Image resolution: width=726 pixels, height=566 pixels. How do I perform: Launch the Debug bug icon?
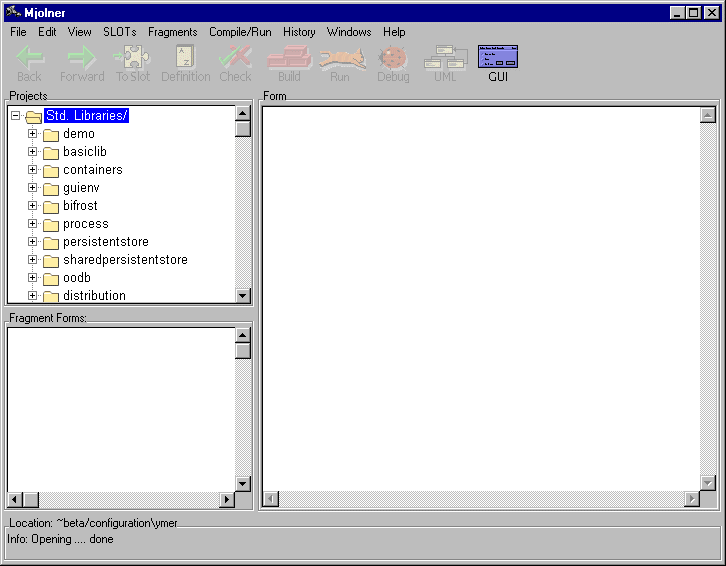(x=393, y=58)
